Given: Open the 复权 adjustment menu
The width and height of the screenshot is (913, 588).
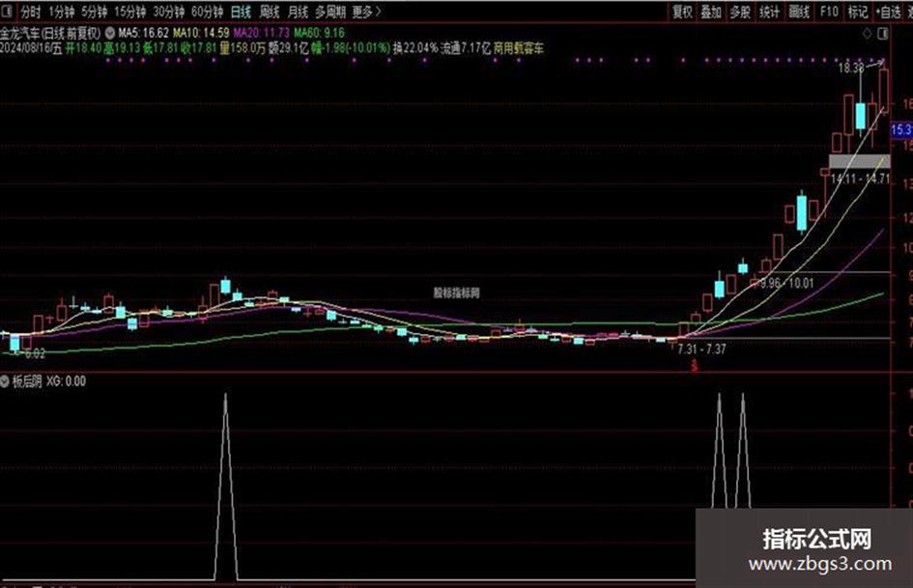Looking at the screenshot, I should point(682,12).
